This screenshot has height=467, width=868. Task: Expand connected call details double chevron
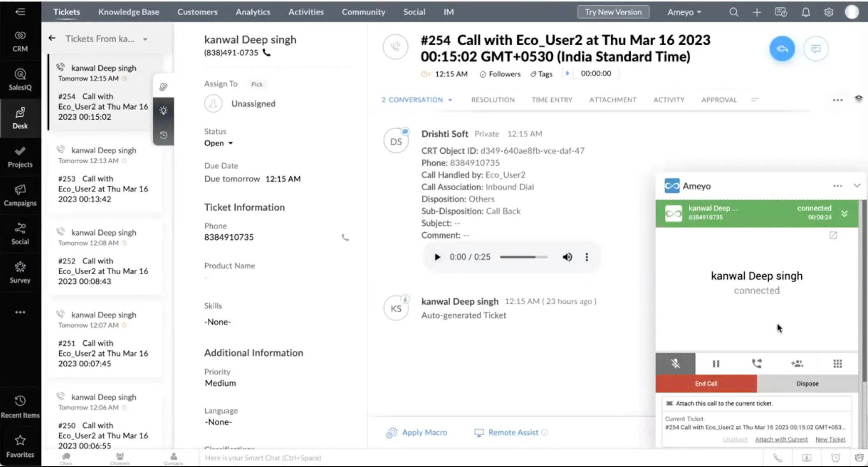tap(844, 214)
